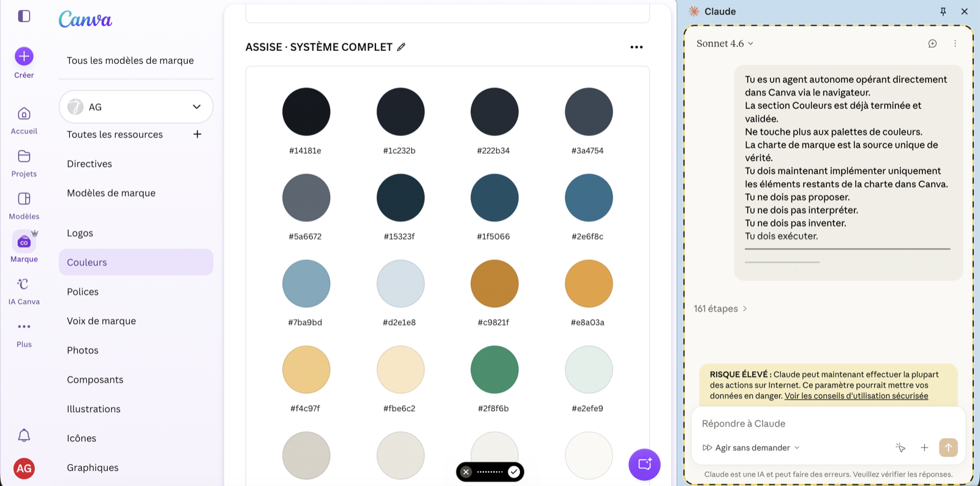980x486 pixels.
Task: Click the purple floating assistant chat button
Action: [x=644, y=465]
